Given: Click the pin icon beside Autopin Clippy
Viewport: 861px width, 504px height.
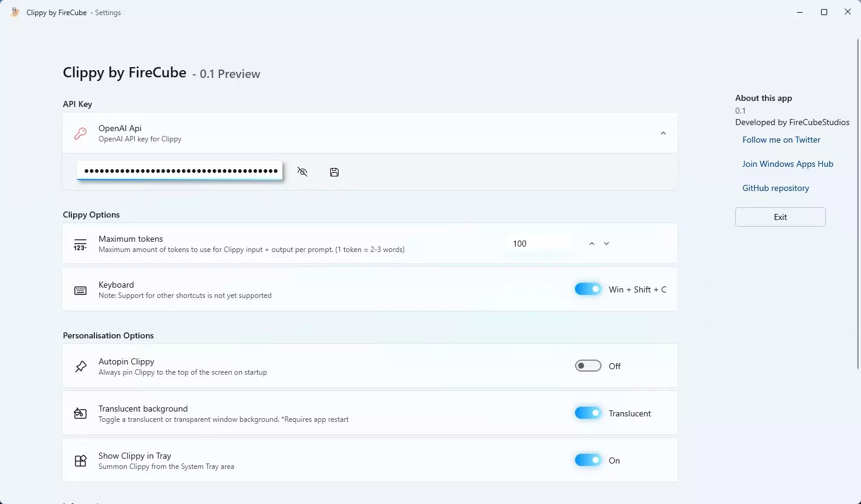Looking at the screenshot, I should click(80, 366).
